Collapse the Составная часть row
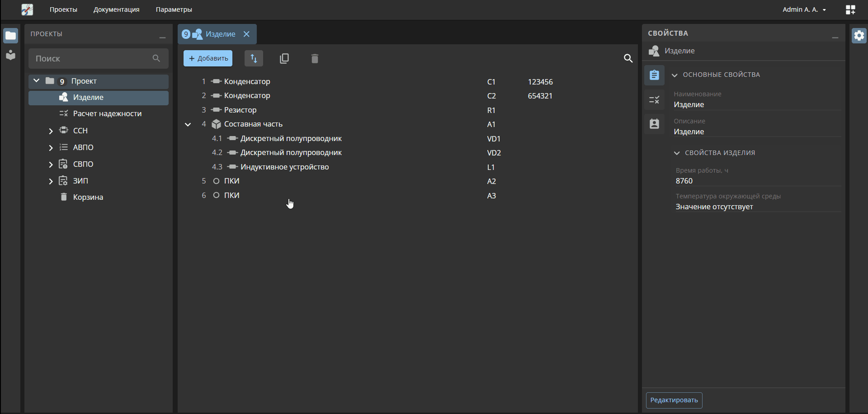 coord(188,124)
